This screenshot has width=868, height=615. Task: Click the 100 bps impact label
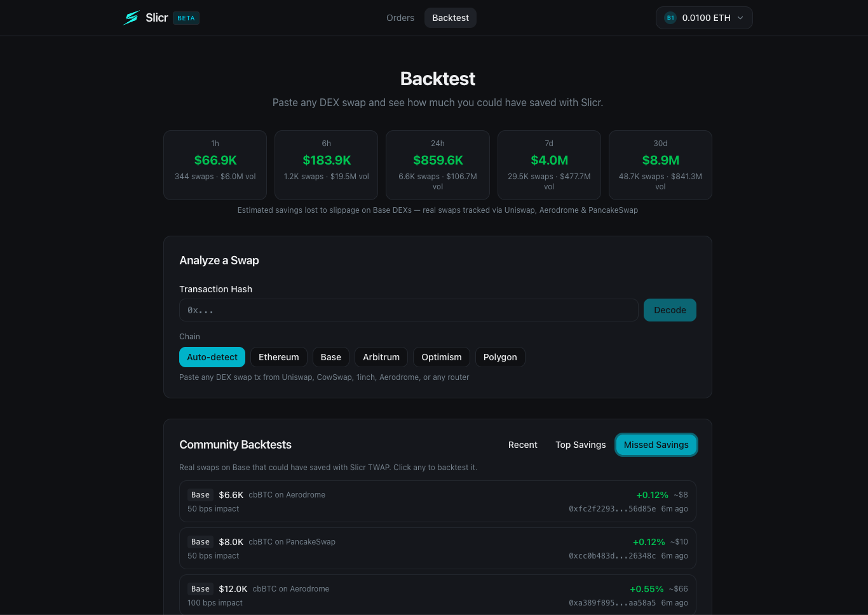pos(215,603)
